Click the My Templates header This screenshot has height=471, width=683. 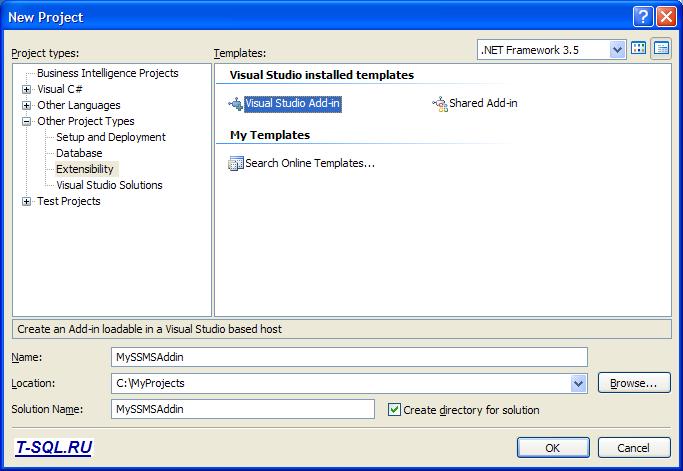point(270,135)
